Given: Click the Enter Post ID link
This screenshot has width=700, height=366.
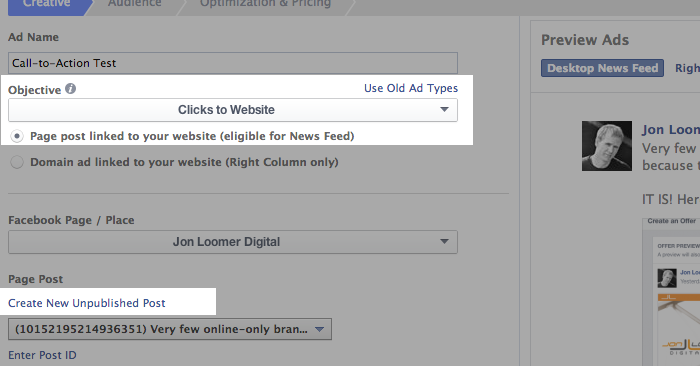Looking at the screenshot, I should click(x=42, y=355).
